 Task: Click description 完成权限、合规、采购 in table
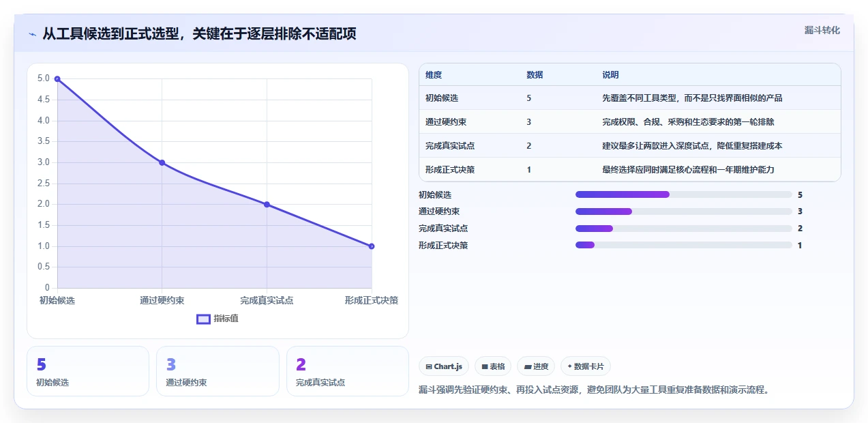(x=688, y=122)
